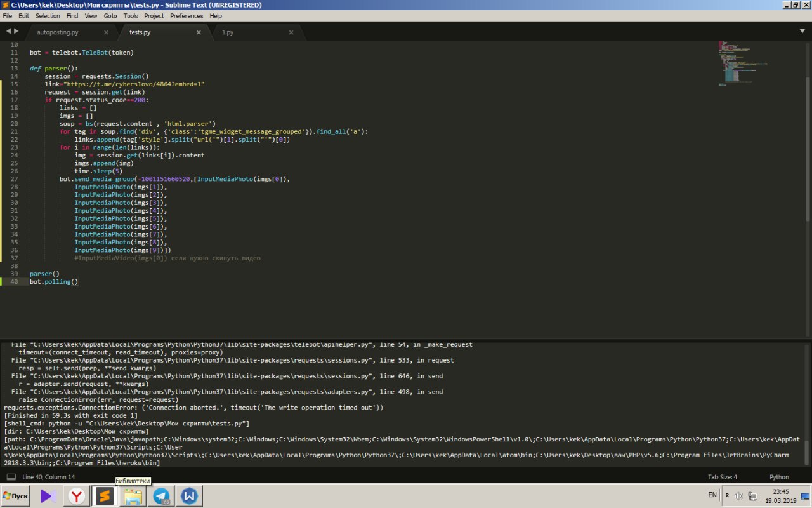Go to previous tab with left arrow
Image resolution: width=812 pixels, height=508 pixels.
point(8,31)
